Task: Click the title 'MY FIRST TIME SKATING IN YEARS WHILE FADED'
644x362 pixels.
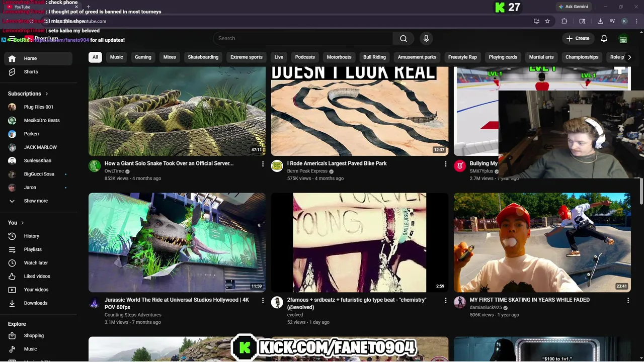Action: [529, 300]
